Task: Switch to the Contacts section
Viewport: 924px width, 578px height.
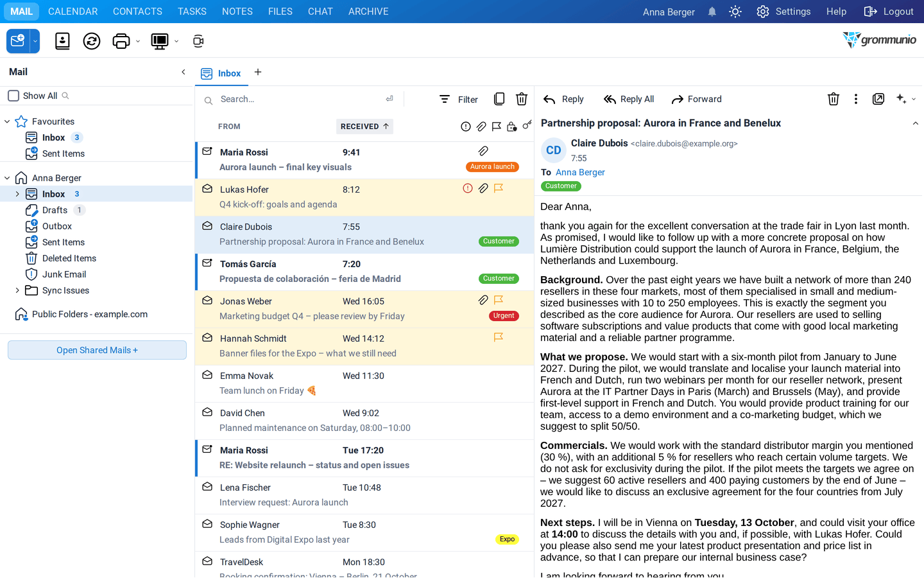Action: [x=137, y=12]
